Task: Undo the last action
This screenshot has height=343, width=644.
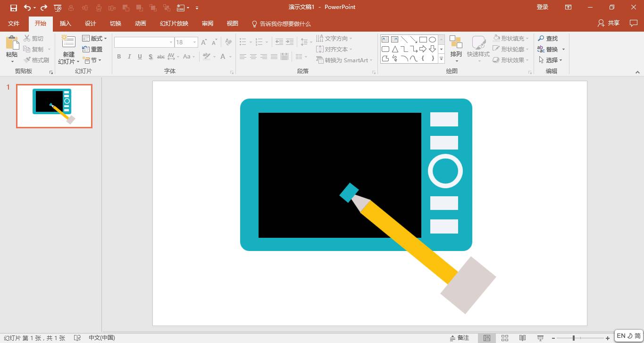Action: click(27, 8)
